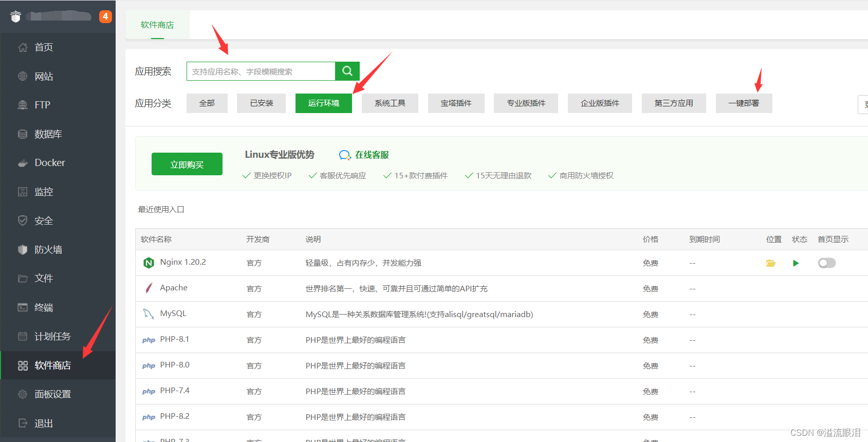
Task: Open Apache software entry
Action: [174, 288]
